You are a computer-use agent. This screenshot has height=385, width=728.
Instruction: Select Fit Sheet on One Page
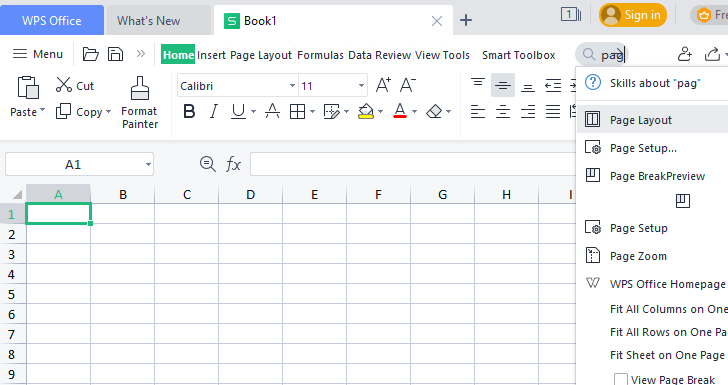point(667,355)
